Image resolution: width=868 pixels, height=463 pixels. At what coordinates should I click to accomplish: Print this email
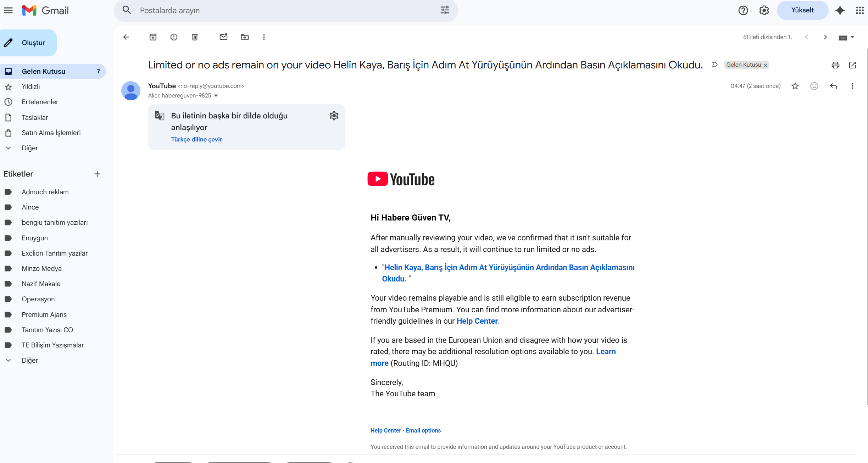[x=835, y=65]
